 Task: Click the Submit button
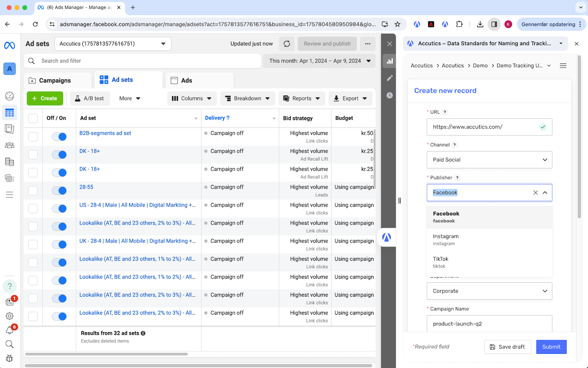[x=551, y=347]
